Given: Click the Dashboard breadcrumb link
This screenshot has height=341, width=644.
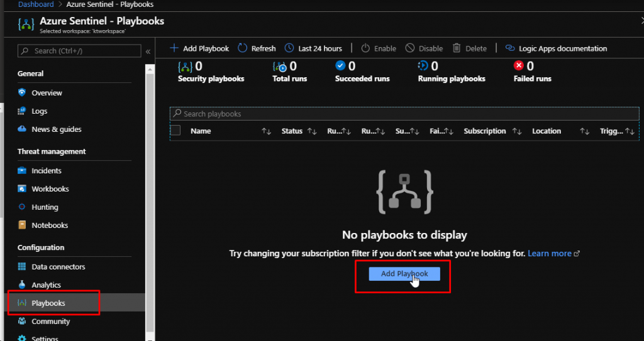Looking at the screenshot, I should [36, 4].
